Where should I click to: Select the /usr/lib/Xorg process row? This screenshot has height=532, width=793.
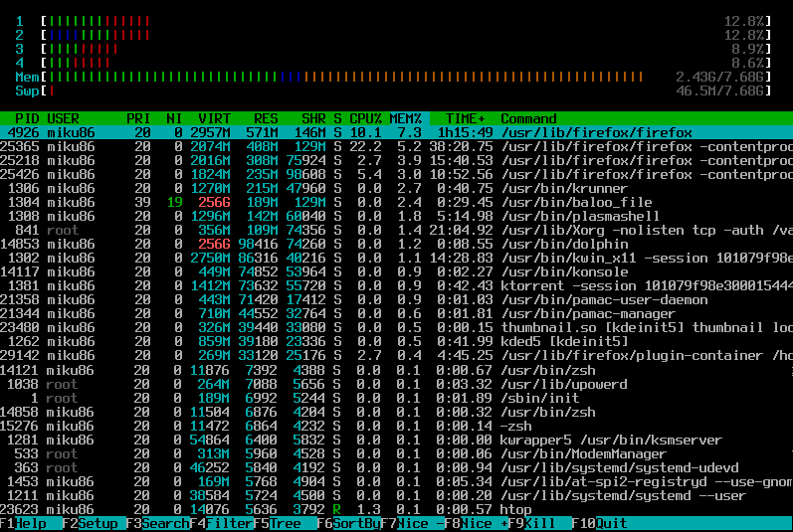tap(396, 231)
